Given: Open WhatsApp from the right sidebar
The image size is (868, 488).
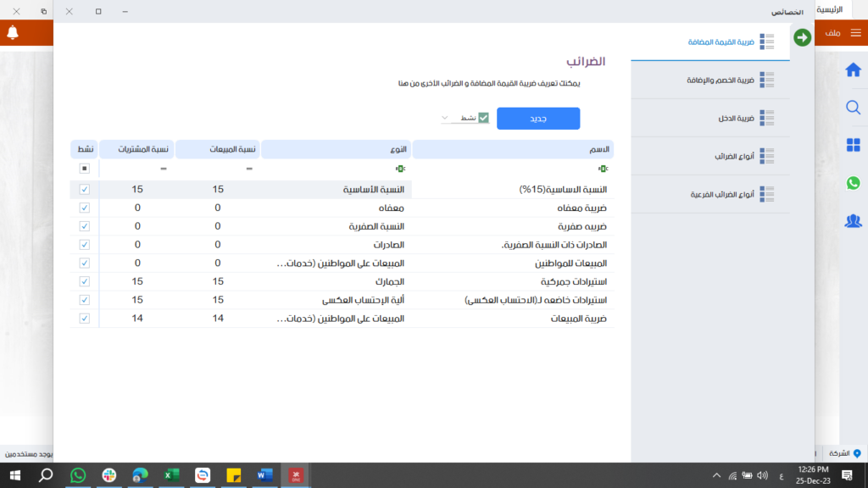Looking at the screenshot, I should tap(854, 184).
